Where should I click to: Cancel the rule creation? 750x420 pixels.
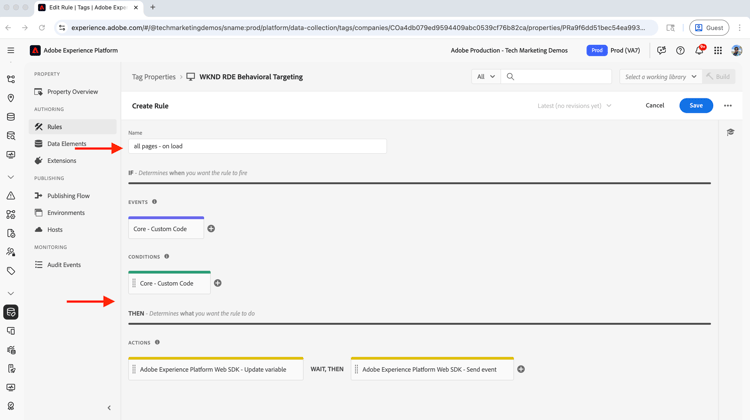pos(654,105)
